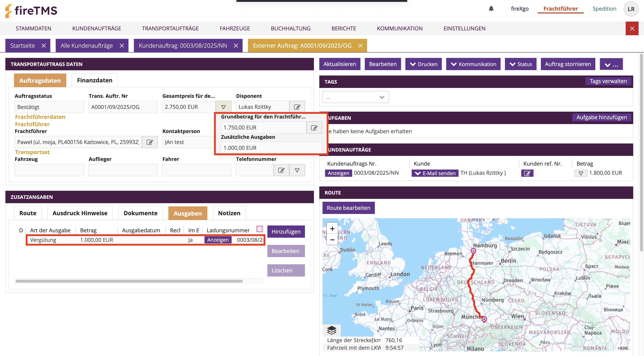
Task: Click edit icon beside Frachtführer field
Action: coord(150,142)
